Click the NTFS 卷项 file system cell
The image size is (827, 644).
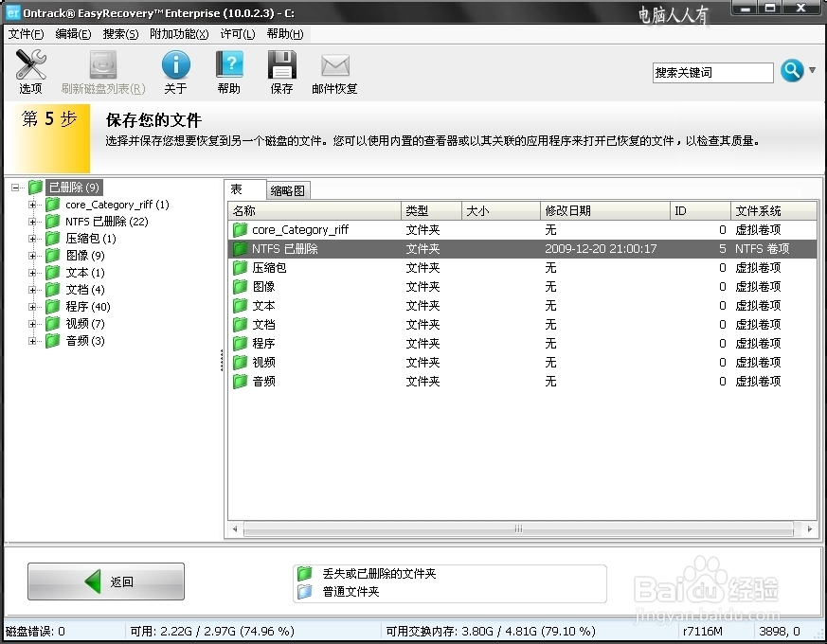(763, 249)
